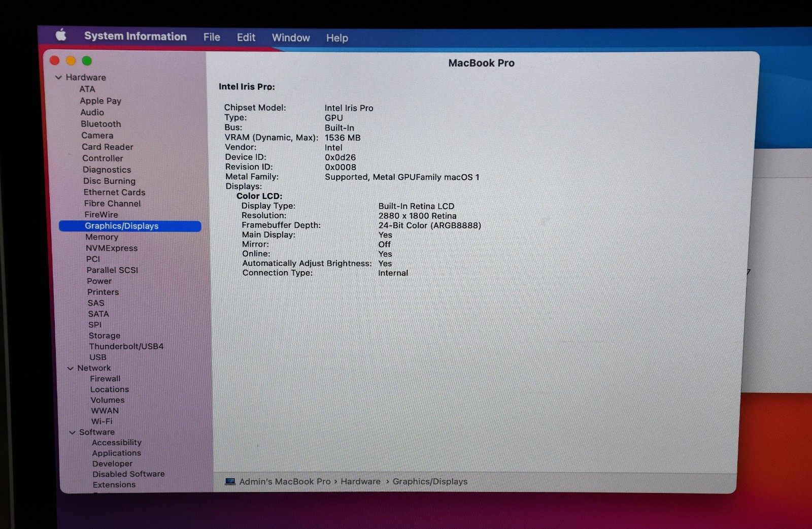Open the Window menu
The width and height of the screenshot is (812, 529).
pyautogui.click(x=291, y=38)
